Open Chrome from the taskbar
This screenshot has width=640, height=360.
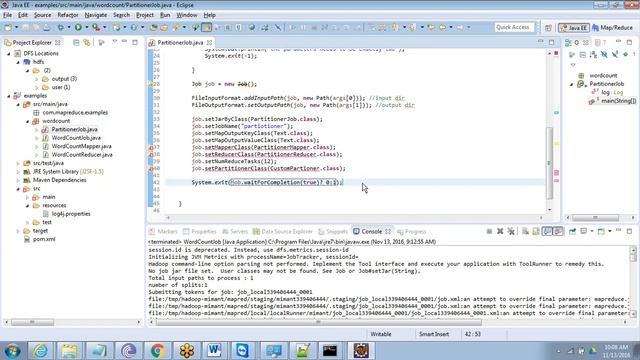(158, 351)
